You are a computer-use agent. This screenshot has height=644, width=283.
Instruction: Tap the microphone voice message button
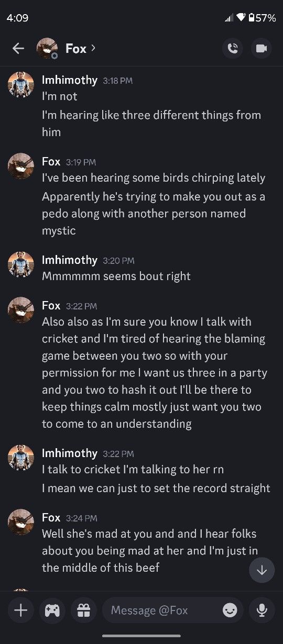pyautogui.click(x=262, y=610)
